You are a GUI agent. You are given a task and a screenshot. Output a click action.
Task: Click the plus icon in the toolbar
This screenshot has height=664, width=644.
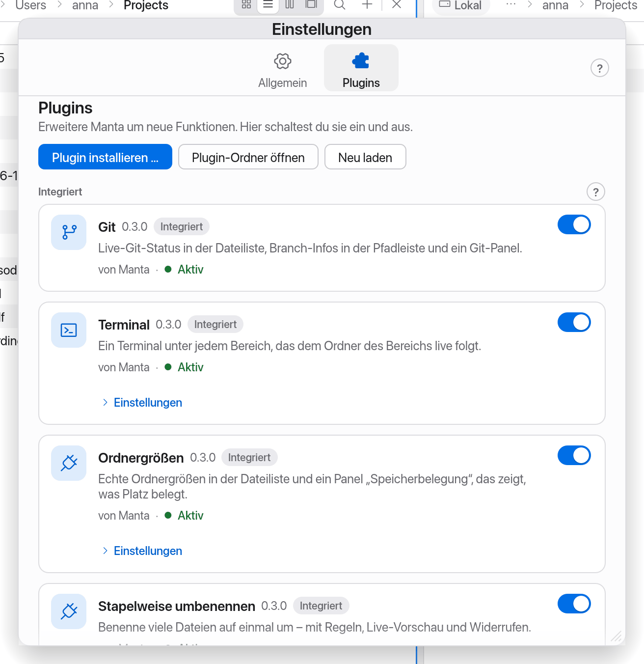(x=367, y=5)
